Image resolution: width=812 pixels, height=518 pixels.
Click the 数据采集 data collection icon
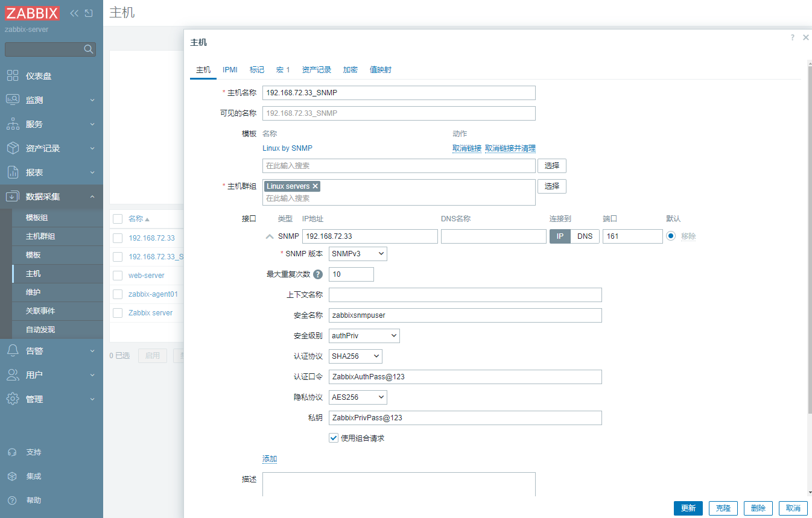pyautogui.click(x=13, y=197)
